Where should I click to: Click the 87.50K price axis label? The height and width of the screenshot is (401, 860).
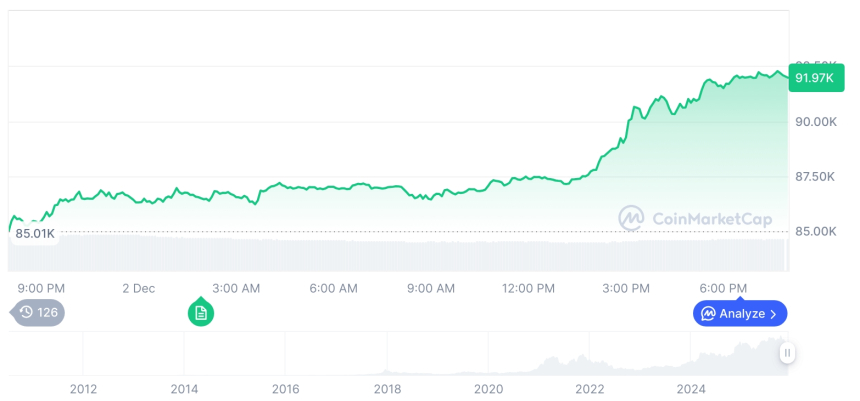tap(816, 177)
